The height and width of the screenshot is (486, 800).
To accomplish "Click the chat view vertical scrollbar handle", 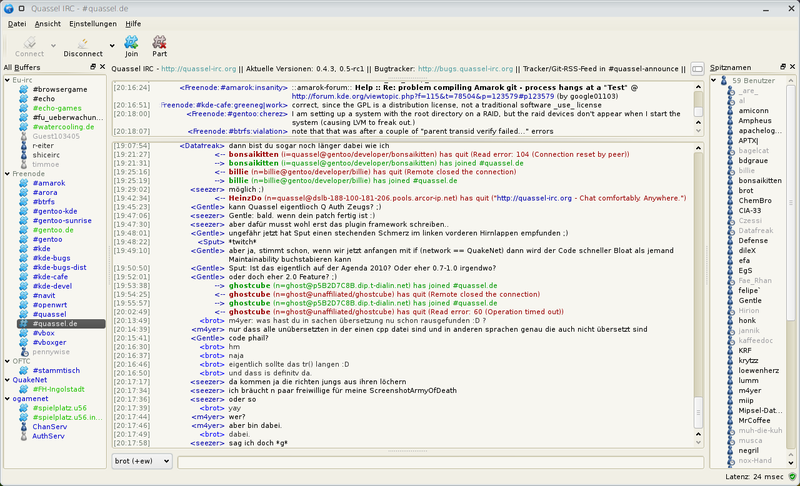I will pos(698,413).
